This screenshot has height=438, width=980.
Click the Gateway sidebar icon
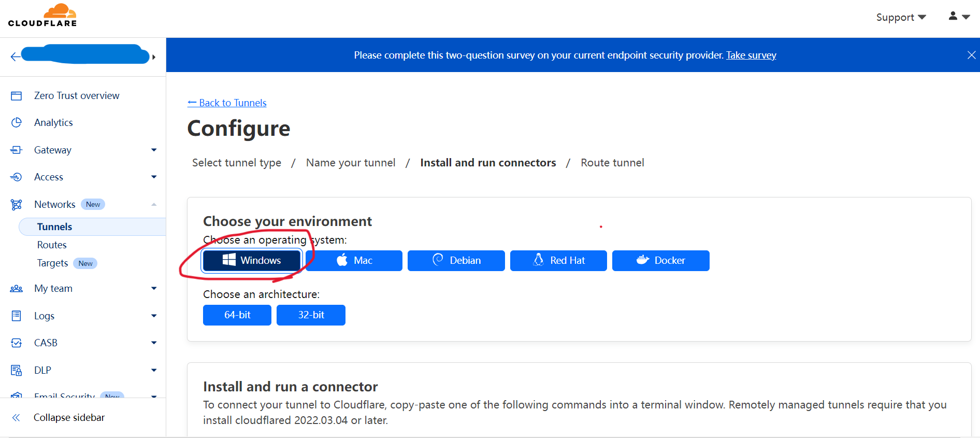pyautogui.click(x=17, y=150)
